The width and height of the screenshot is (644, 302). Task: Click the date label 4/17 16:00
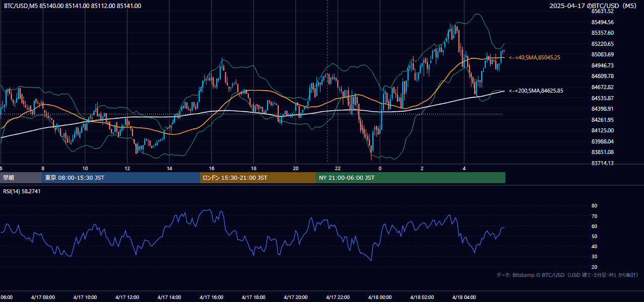pyautogui.click(x=212, y=297)
